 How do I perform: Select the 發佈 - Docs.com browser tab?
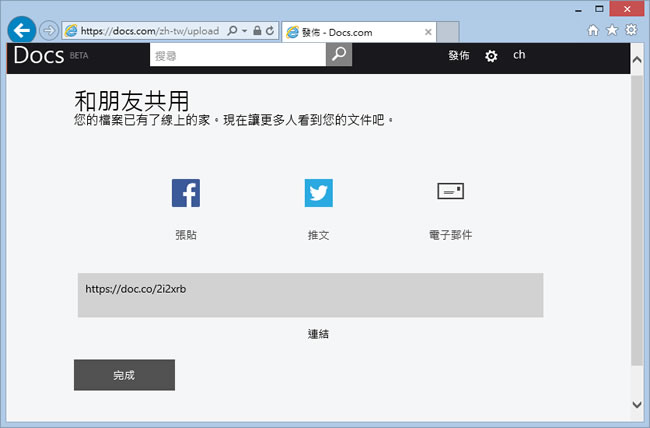pos(359,32)
